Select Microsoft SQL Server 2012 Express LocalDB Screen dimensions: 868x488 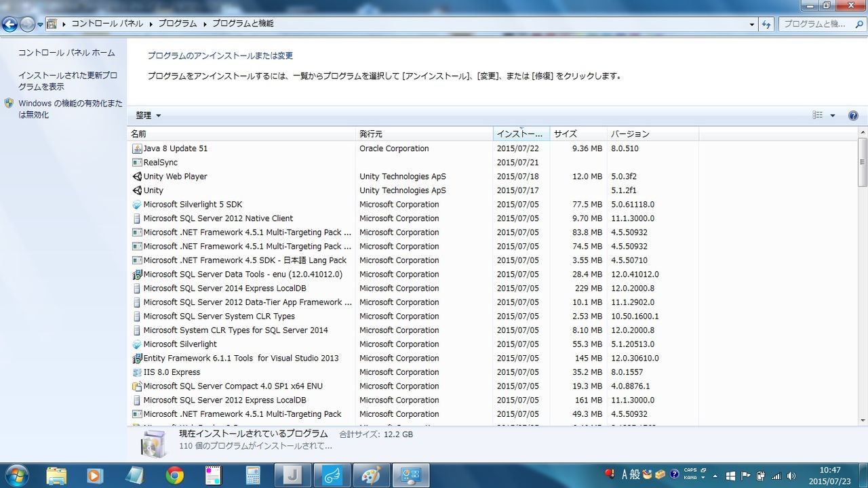click(414, 400)
